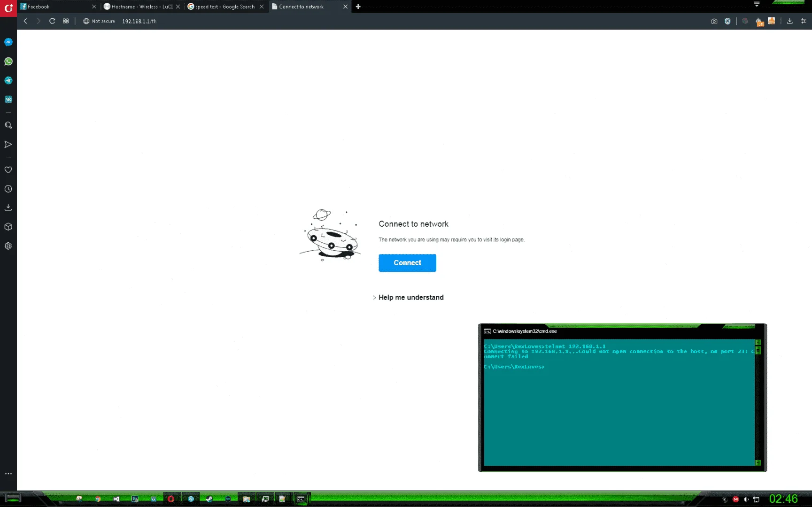Go forward to the next page
This screenshot has width=812, height=507.
coord(39,21)
